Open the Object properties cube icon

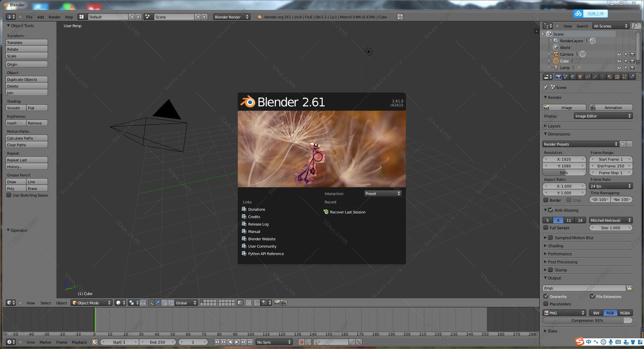pyautogui.click(x=580, y=77)
